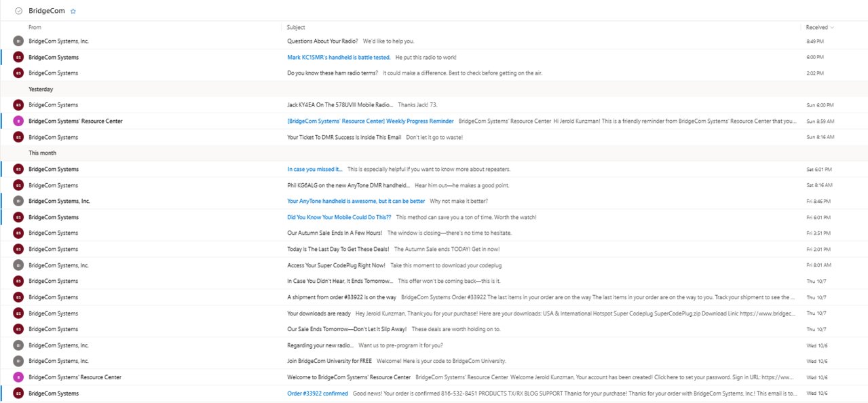
Task: Open 'Phil KG6ALG on the new AnyTone DMR handheld...'
Action: (x=348, y=185)
